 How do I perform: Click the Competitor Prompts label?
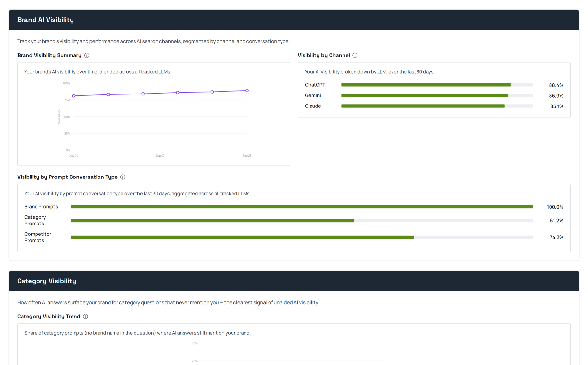[38, 237]
